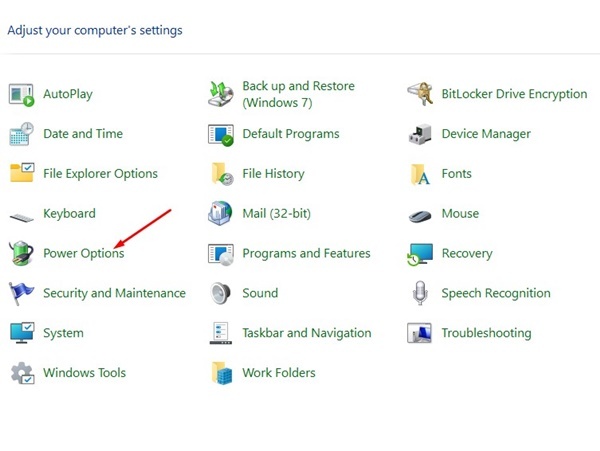This screenshot has width=600, height=451.
Task: Launch the Device Manager link
Action: pyautogui.click(x=486, y=134)
